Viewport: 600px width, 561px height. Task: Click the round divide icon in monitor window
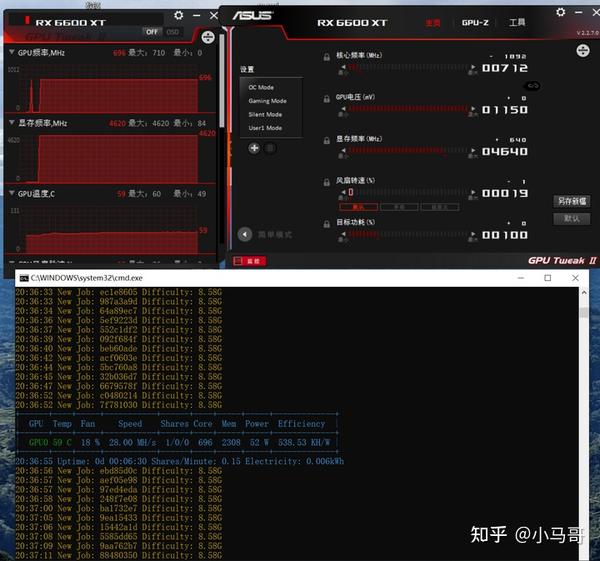[208, 37]
